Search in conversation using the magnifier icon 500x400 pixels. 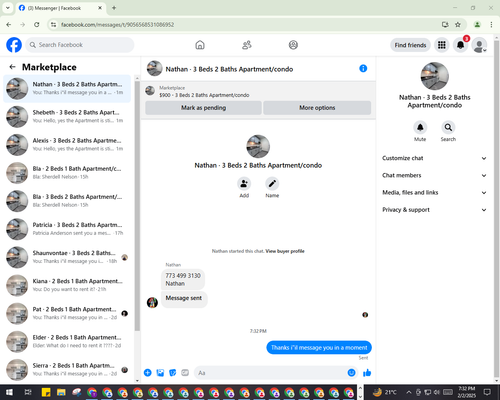pos(448,127)
